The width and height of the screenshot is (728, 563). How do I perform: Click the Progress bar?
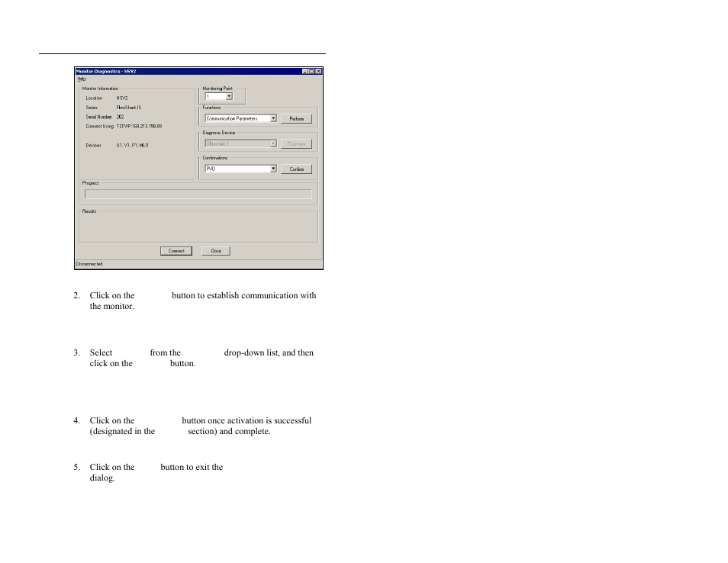click(198, 195)
